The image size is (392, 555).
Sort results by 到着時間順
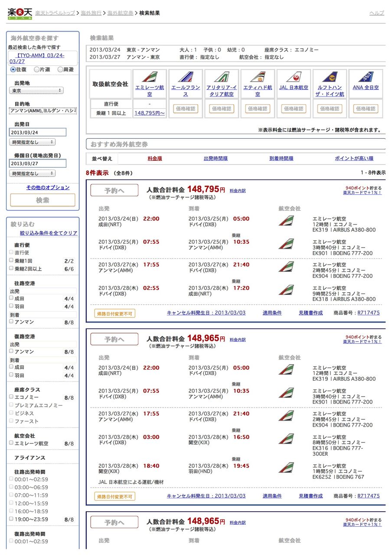(281, 158)
